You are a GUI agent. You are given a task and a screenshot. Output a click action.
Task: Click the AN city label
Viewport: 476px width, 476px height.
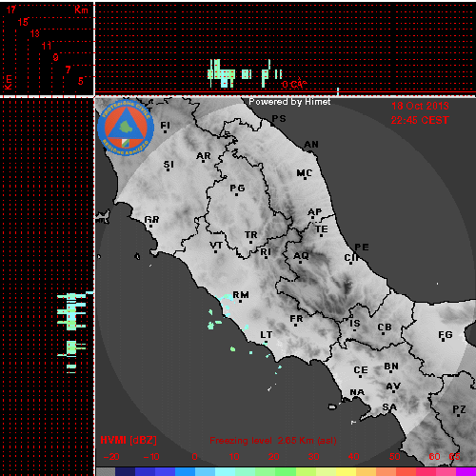(311, 145)
